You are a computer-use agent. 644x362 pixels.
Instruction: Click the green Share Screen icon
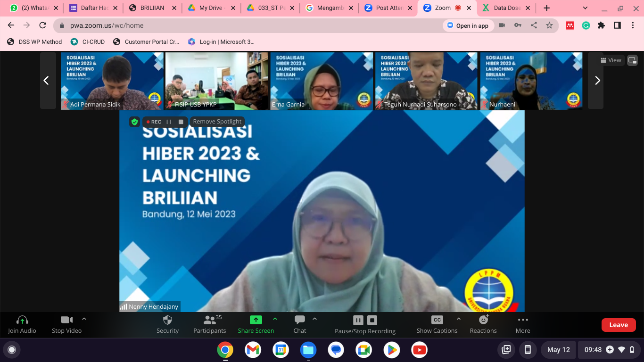(256, 320)
